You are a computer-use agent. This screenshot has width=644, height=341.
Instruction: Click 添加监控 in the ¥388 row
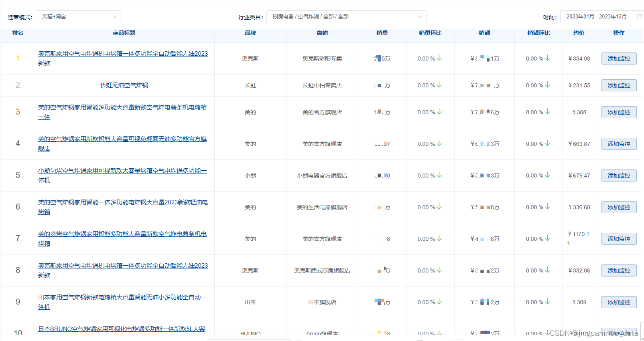click(619, 112)
